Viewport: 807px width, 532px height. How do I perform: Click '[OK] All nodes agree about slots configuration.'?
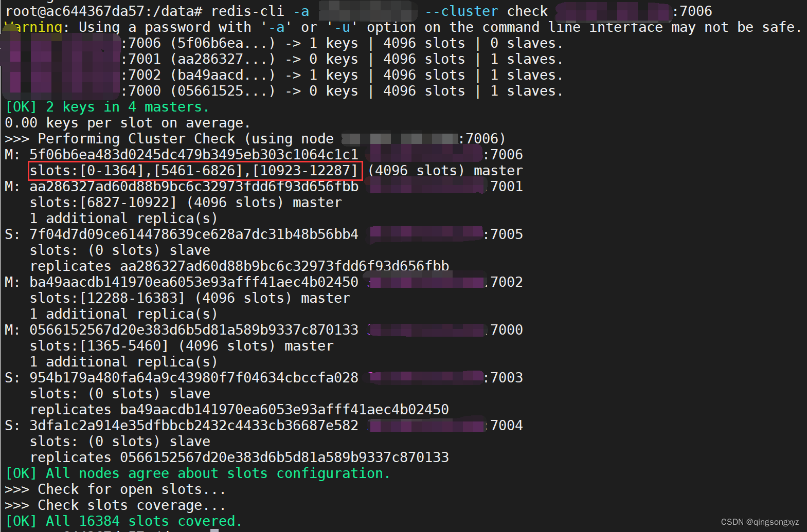pos(198,473)
